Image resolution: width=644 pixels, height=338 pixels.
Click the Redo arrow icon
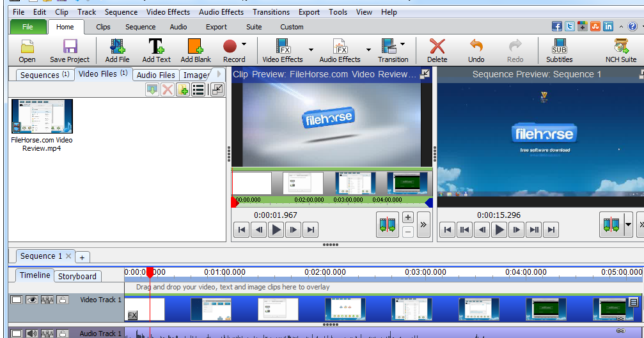tap(515, 45)
